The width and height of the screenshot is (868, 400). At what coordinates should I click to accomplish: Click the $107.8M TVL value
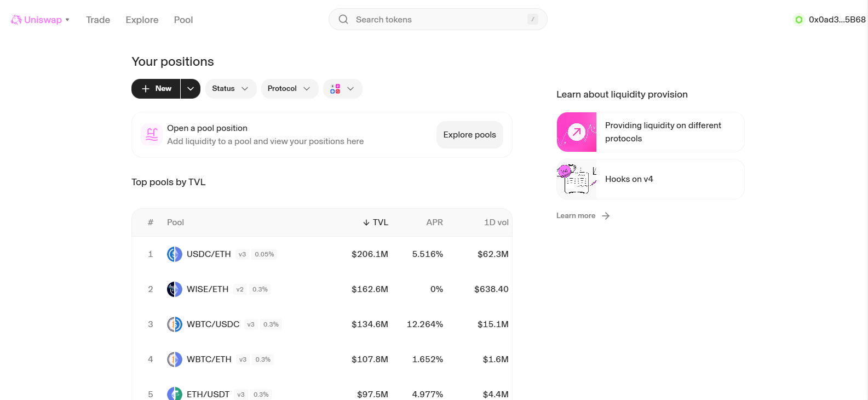(370, 359)
